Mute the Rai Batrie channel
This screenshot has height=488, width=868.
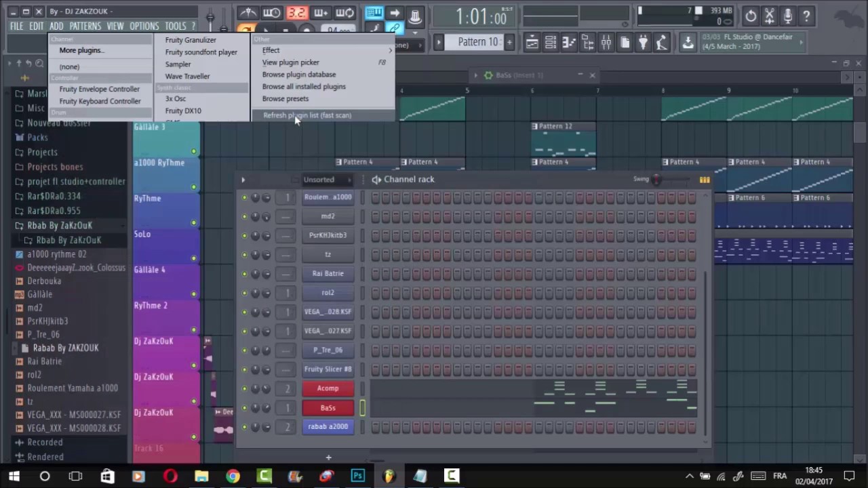click(244, 274)
